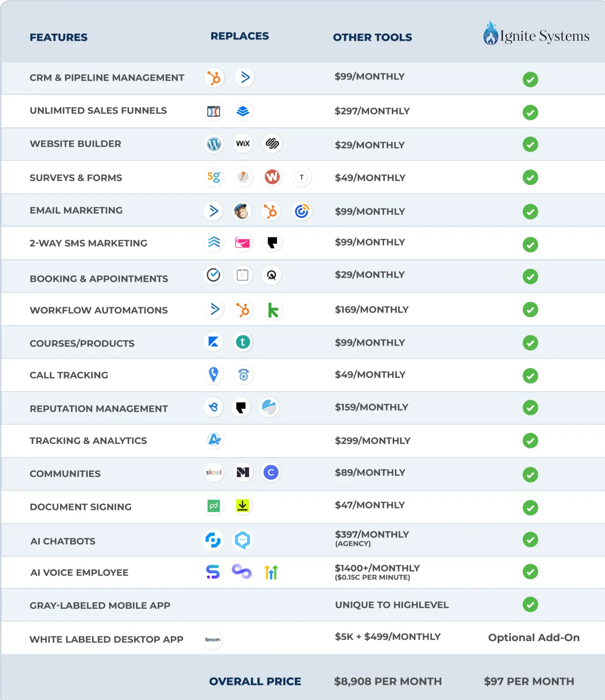Click the '2-WAY SMS MARKETING' feature label
The image size is (605, 700).
pos(88,243)
